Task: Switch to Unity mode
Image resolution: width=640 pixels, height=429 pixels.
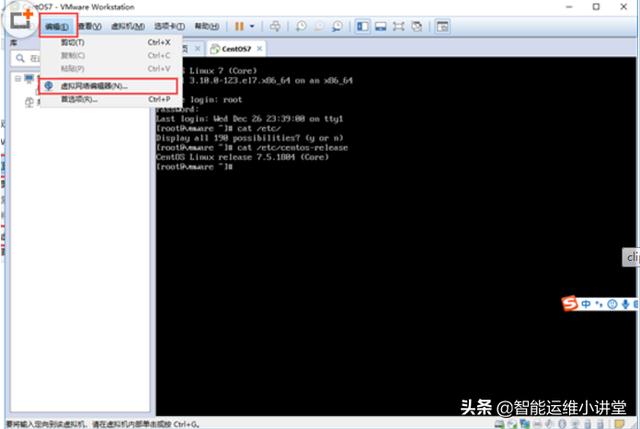Action: tap(417, 27)
